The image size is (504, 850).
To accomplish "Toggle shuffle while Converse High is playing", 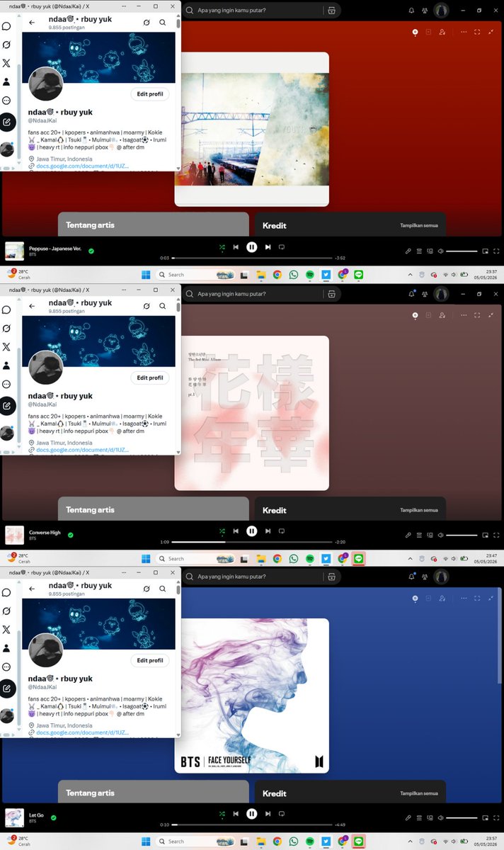I will click(222, 531).
